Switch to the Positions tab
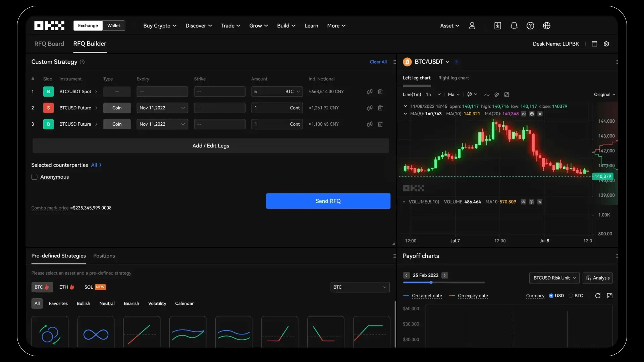Screen dimensions: 644x362 coord(104,255)
